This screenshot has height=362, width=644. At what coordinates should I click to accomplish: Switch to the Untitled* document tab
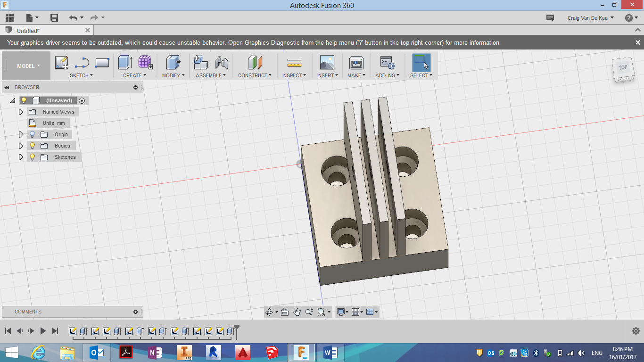(x=47, y=30)
